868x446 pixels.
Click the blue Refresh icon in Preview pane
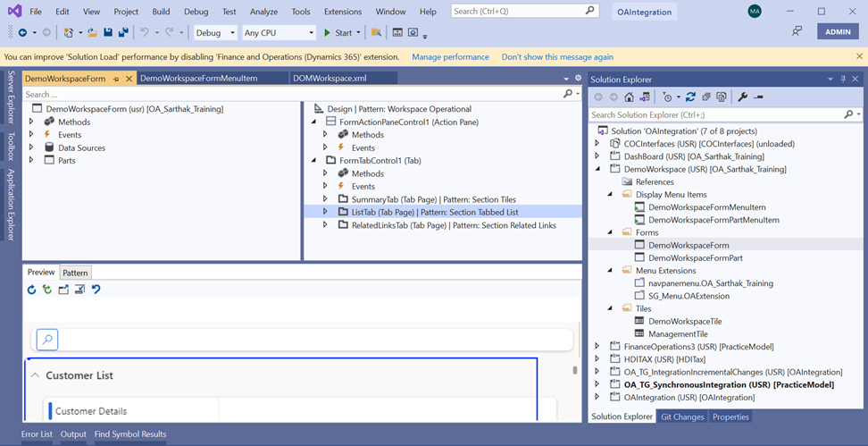pos(31,290)
